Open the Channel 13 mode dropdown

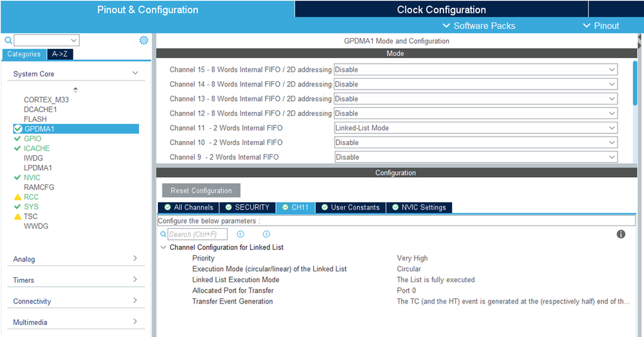pyautogui.click(x=476, y=99)
